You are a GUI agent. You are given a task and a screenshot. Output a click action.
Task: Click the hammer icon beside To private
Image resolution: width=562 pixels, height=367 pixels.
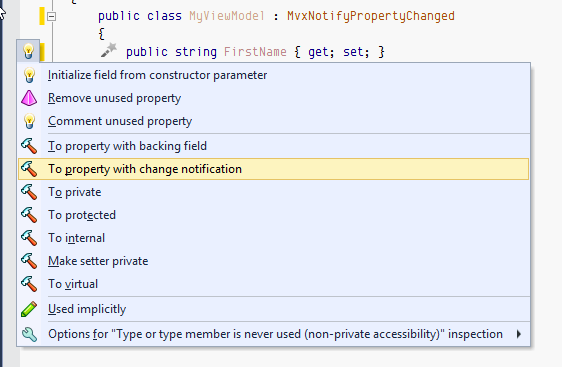pos(29,192)
